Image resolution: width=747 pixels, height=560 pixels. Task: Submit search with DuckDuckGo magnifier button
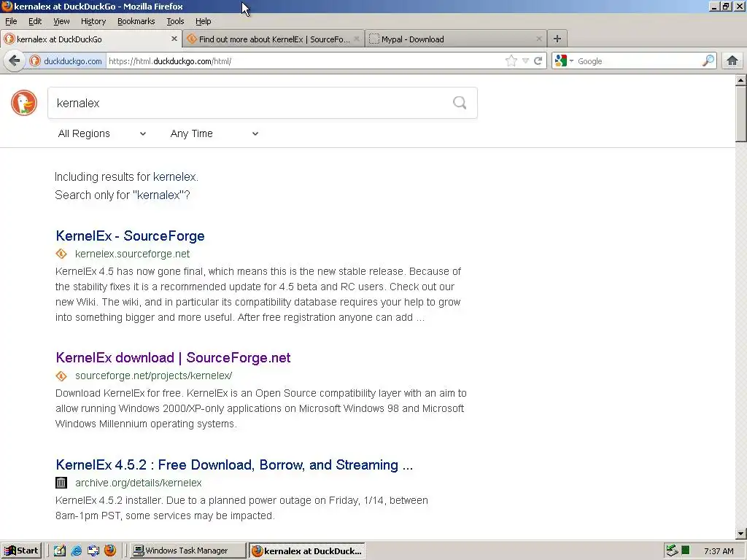click(x=460, y=102)
